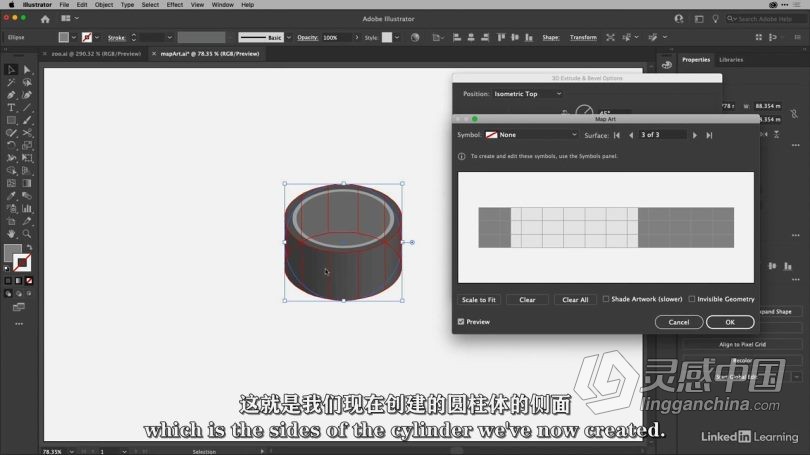Select the Zoom tool

click(27, 234)
